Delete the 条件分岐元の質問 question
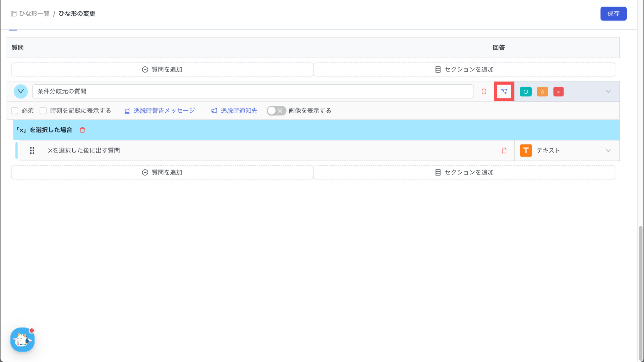Screen dimensions: 644x362 tap(484, 92)
